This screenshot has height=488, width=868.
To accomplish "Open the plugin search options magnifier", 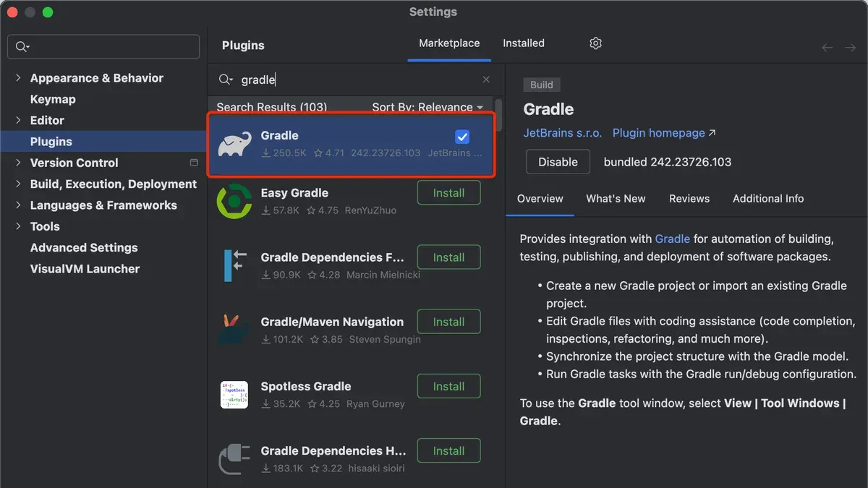I will coord(226,80).
